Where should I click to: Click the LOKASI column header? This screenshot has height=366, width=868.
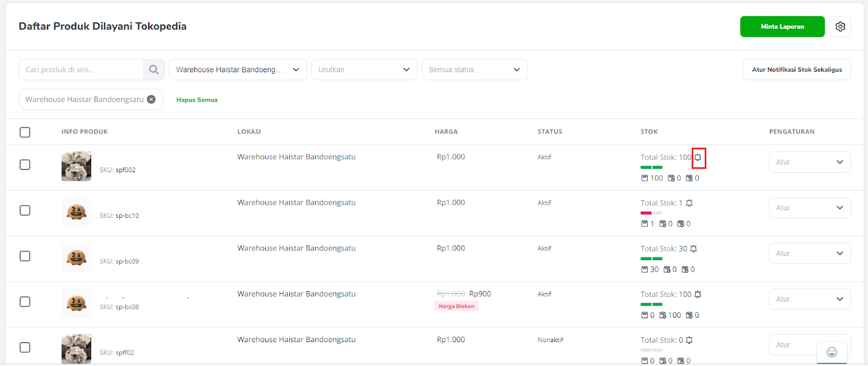(249, 132)
